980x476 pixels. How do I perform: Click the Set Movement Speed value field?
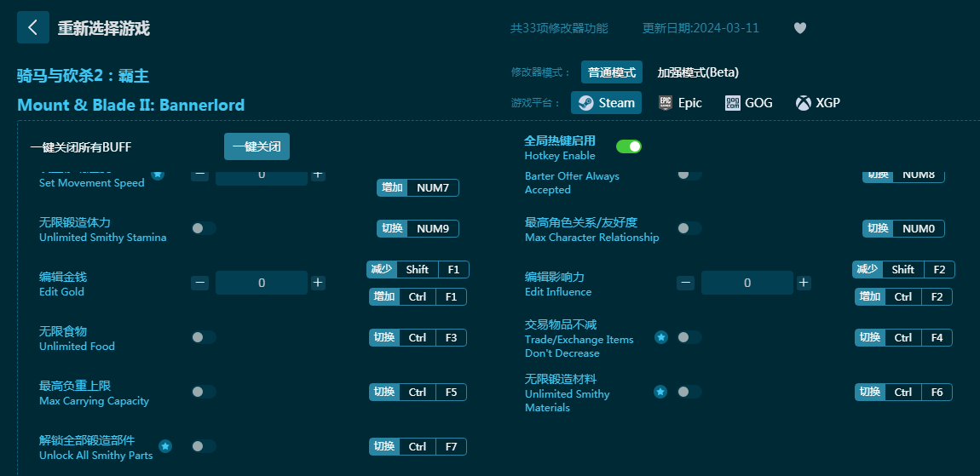pyautogui.click(x=262, y=177)
